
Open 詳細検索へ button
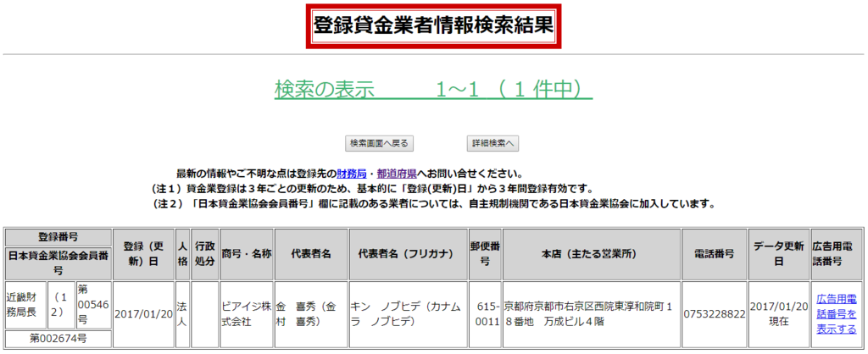[x=492, y=143]
